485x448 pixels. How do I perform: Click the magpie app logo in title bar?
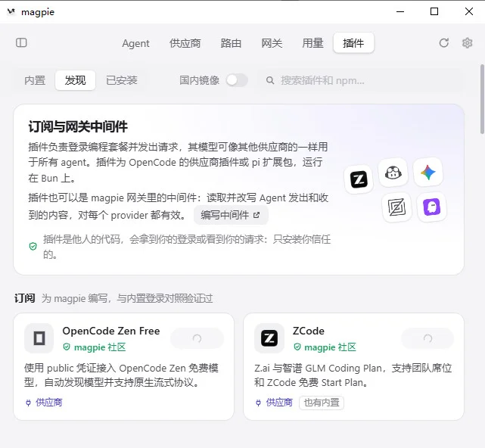tap(11, 12)
